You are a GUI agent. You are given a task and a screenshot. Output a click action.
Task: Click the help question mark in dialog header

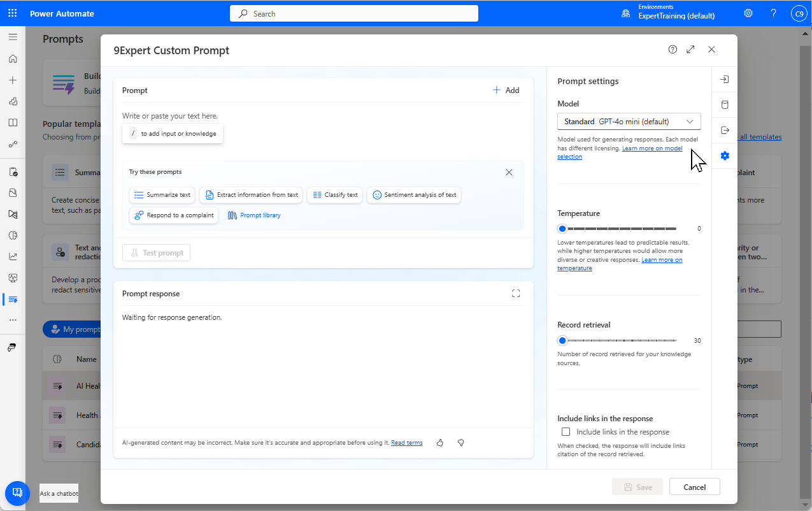coord(673,49)
